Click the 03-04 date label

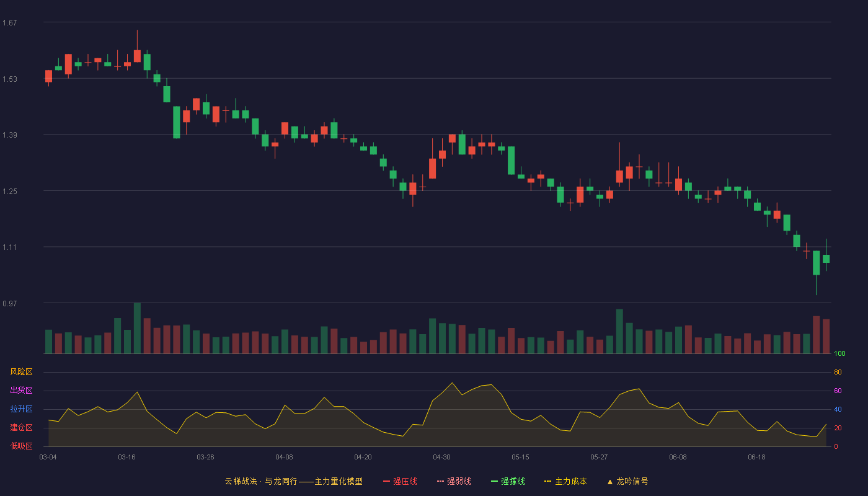(48, 457)
